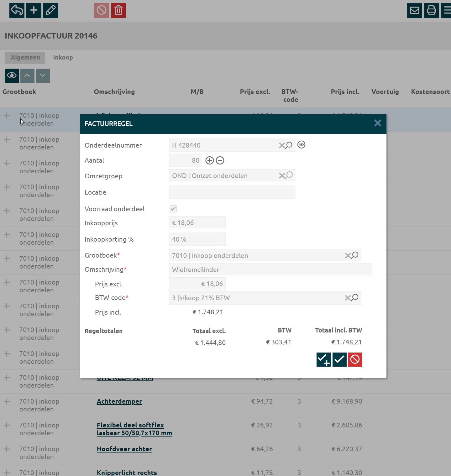Toggle eye visibility button above table

click(x=12, y=76)
